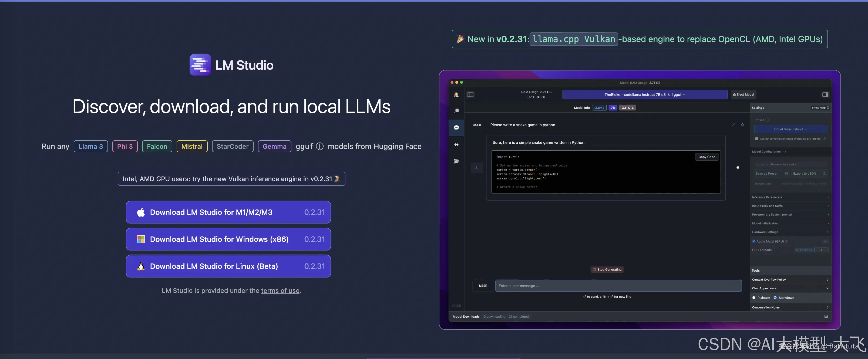Click the Copy Code button on the snippet
Viewport: 868px width, 359px height.
click(x=706, y=157)
